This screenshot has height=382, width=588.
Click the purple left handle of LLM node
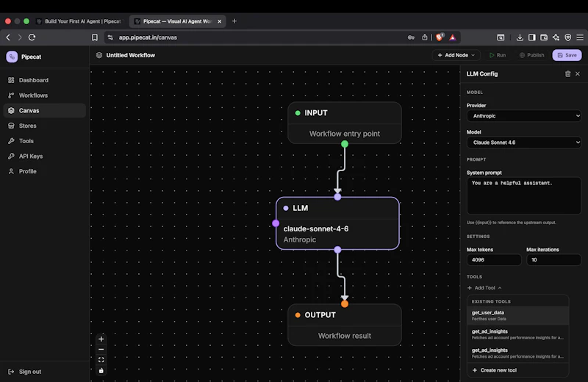pos(276,223)
